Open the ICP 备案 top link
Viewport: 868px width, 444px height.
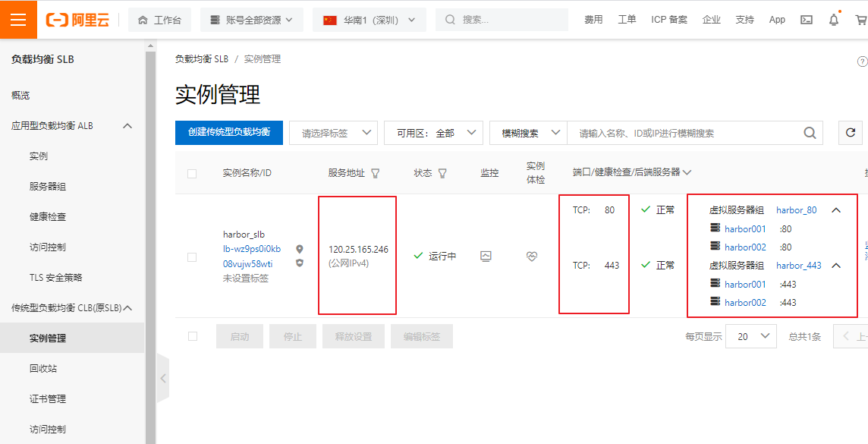pyautogui.click(x=669, y=20)
